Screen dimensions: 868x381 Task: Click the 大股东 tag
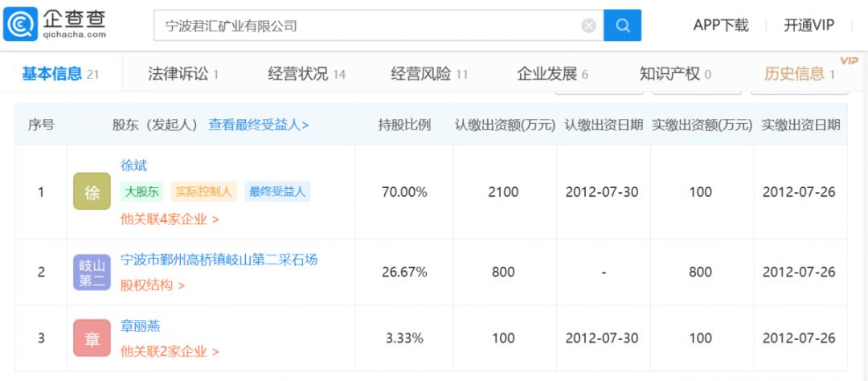point(142,191)
